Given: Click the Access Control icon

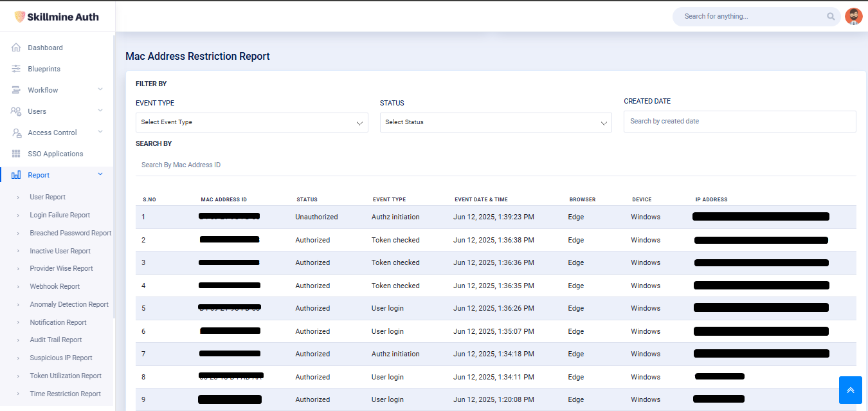Looking at the screenshot, I should point(16,132).
